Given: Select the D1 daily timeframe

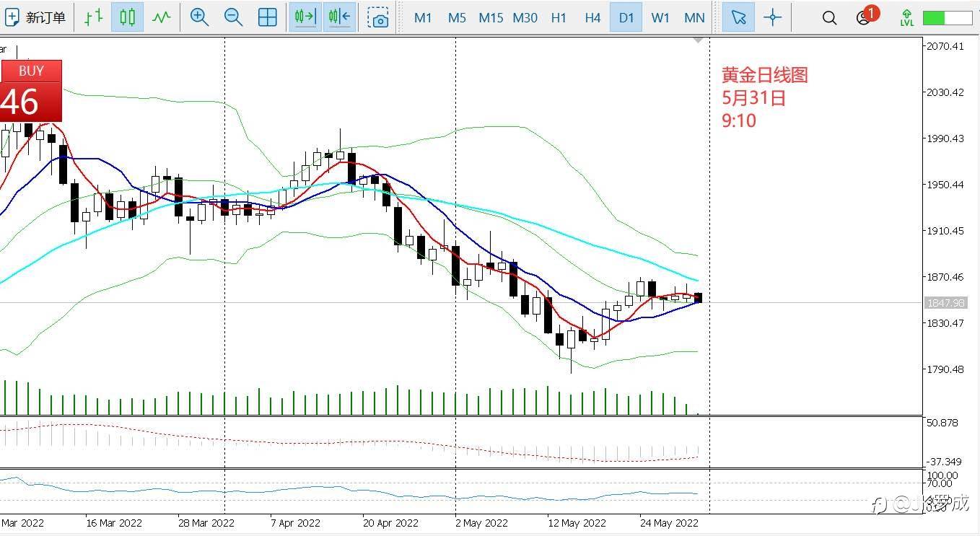Looking at the screenshot, I should (x=626, y=17).
